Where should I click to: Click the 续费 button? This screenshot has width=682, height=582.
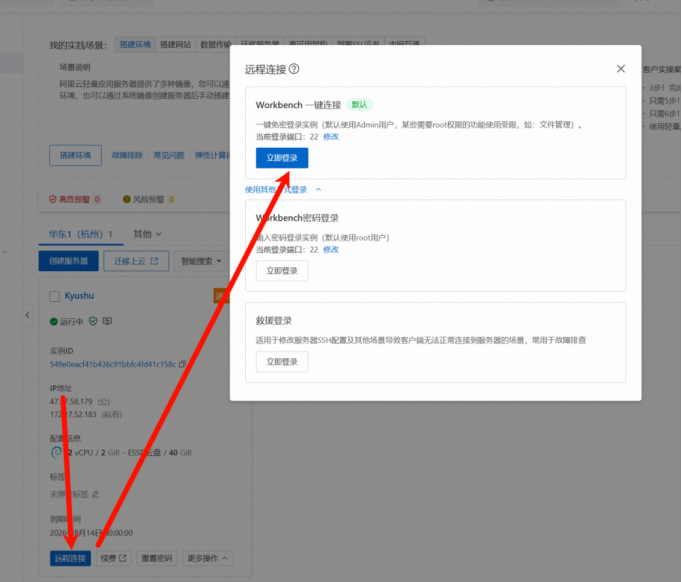pos(114,558)
